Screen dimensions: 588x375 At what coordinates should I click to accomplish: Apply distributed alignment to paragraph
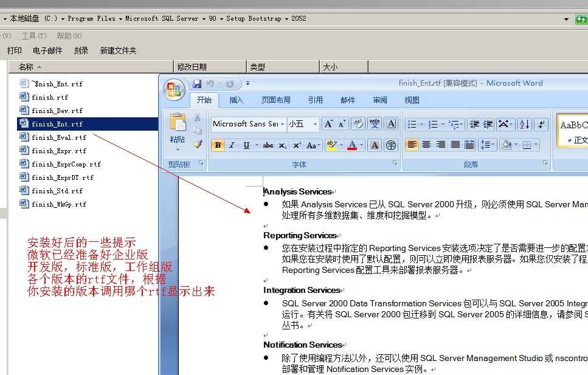point(469,145)
